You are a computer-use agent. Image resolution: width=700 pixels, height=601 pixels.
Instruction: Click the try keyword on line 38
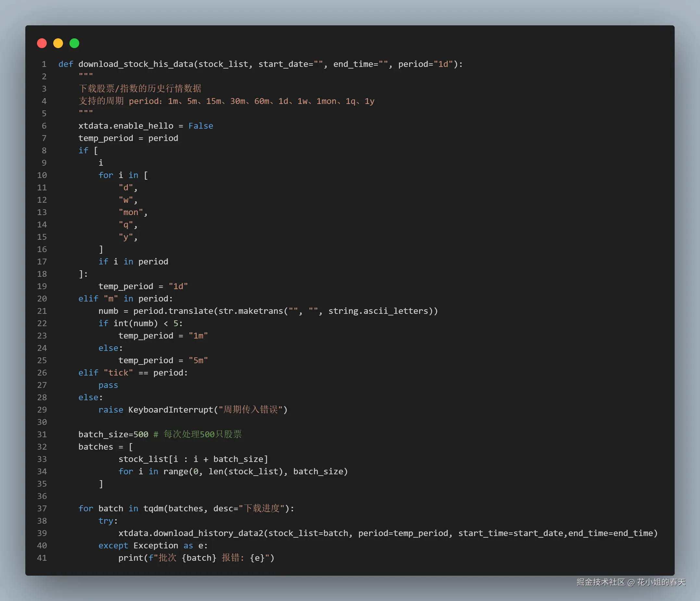coord(106,521)
